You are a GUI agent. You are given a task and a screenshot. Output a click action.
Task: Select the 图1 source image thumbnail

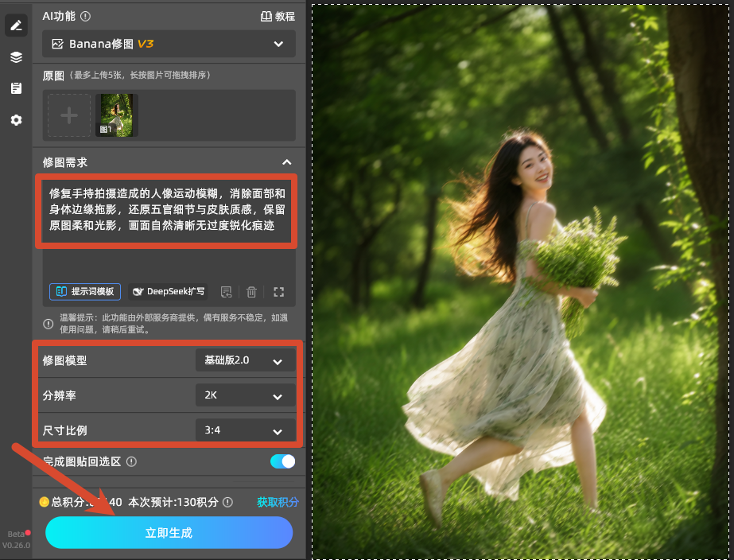pyautogui.click(x=117, y=115)
